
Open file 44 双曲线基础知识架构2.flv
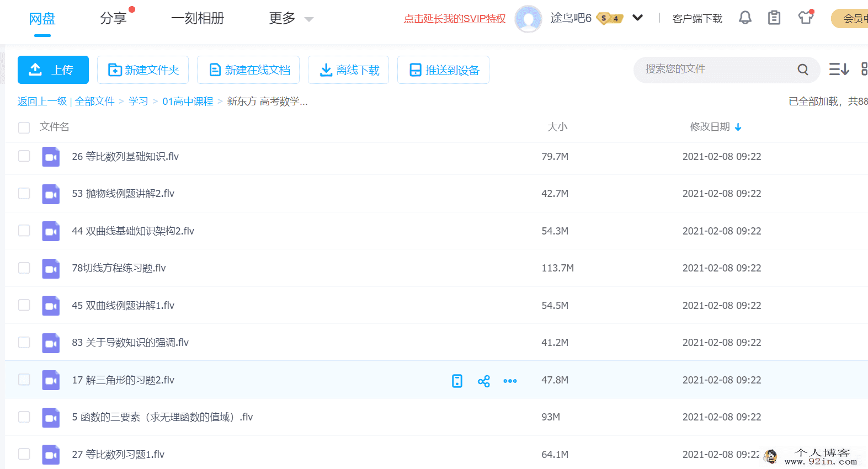(x=133, y=231)
